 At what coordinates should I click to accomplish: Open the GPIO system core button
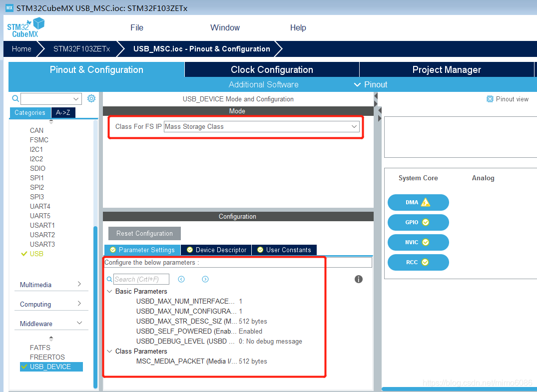[418, 222]
